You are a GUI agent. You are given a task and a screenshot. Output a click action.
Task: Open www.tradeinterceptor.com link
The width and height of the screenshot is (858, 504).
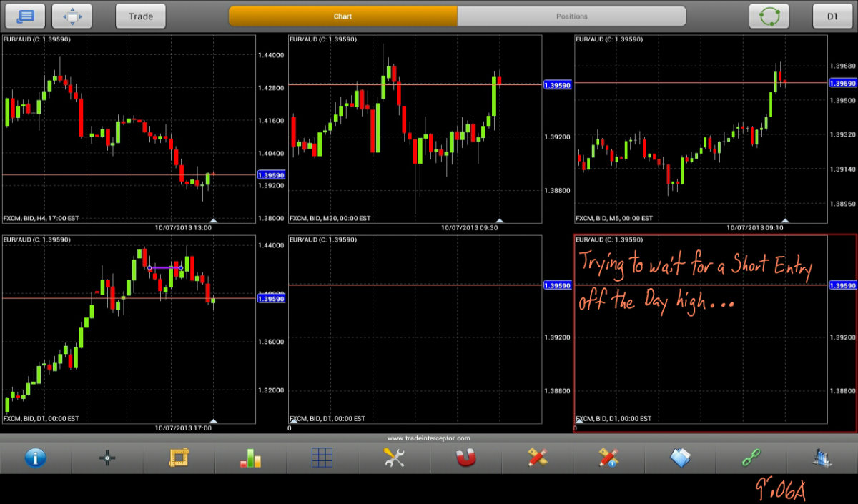(429, 438)
